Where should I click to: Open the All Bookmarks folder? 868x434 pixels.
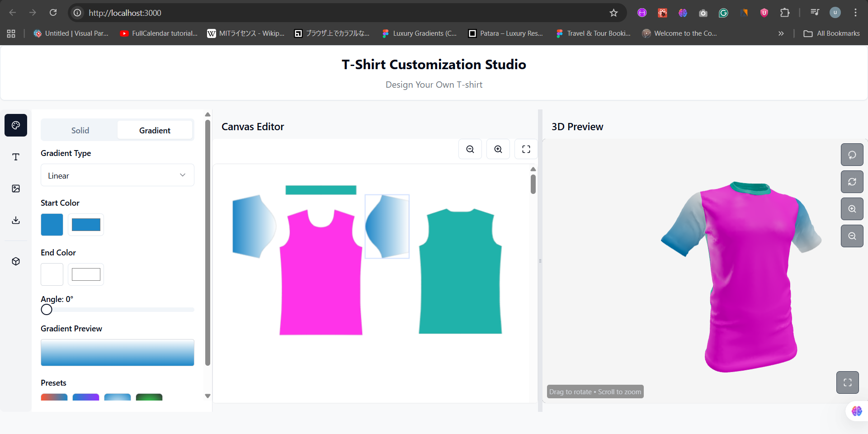coord(832,33)
